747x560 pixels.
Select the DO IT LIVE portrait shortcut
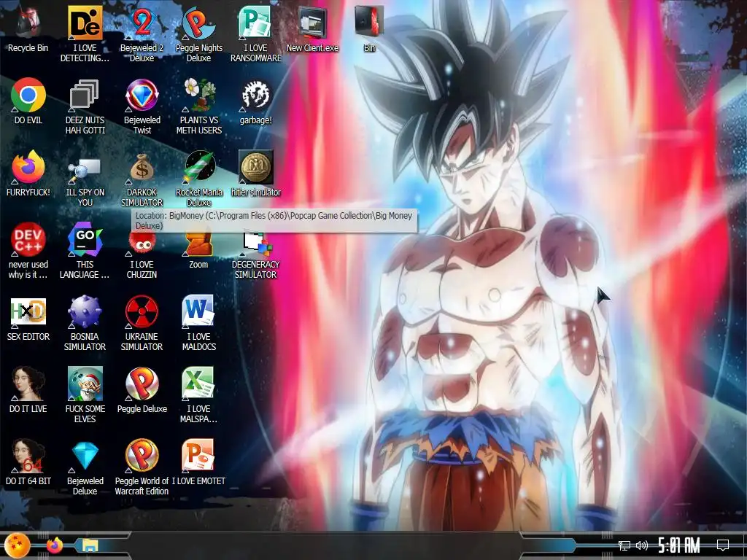pyautogui.click(x=28, y=389)
